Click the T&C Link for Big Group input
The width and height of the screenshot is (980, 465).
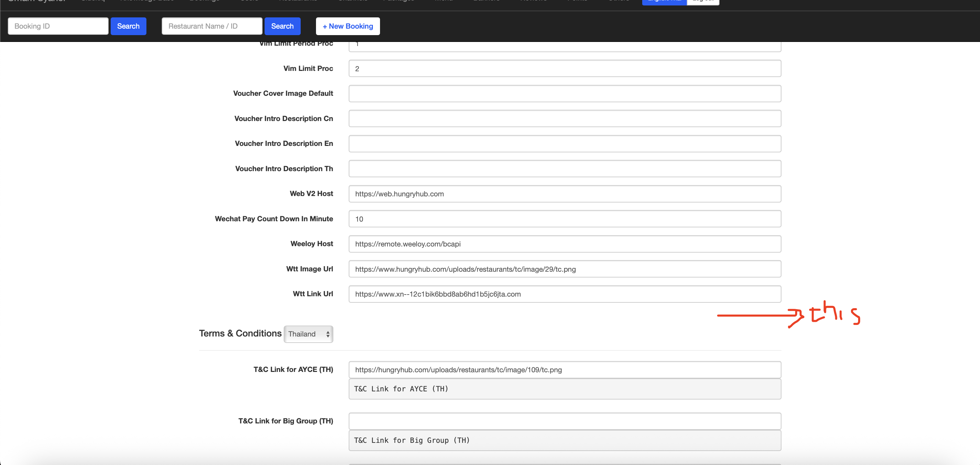[565, 421]
